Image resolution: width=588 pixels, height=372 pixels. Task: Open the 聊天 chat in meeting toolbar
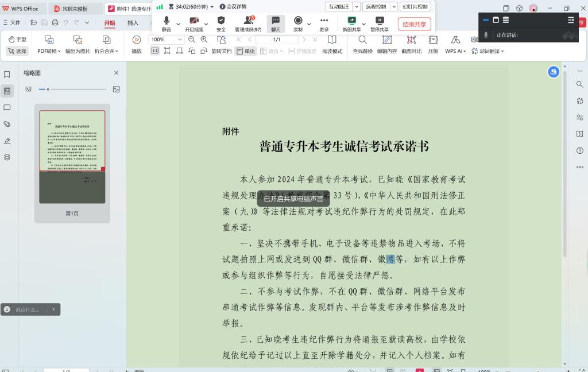pyautogui.click(x=276, y=24)
